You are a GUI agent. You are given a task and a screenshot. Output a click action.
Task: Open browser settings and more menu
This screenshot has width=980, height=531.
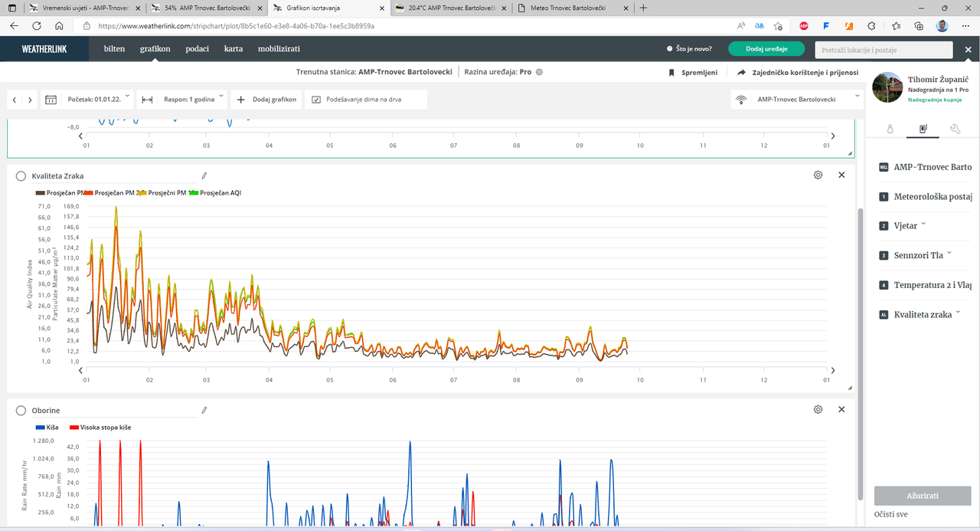point(965,25)
